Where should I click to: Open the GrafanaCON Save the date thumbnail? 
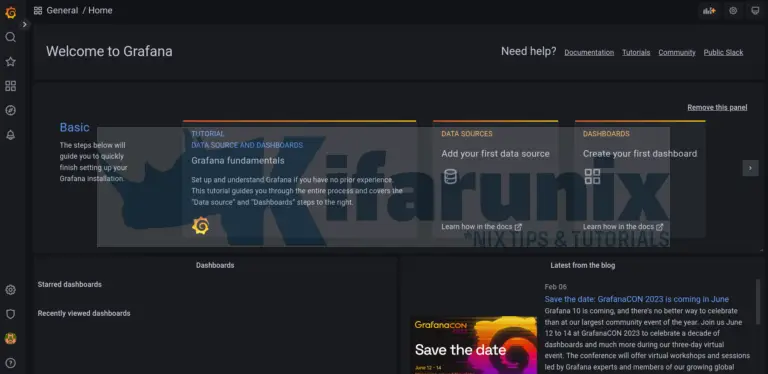click(x=474, y=345)
